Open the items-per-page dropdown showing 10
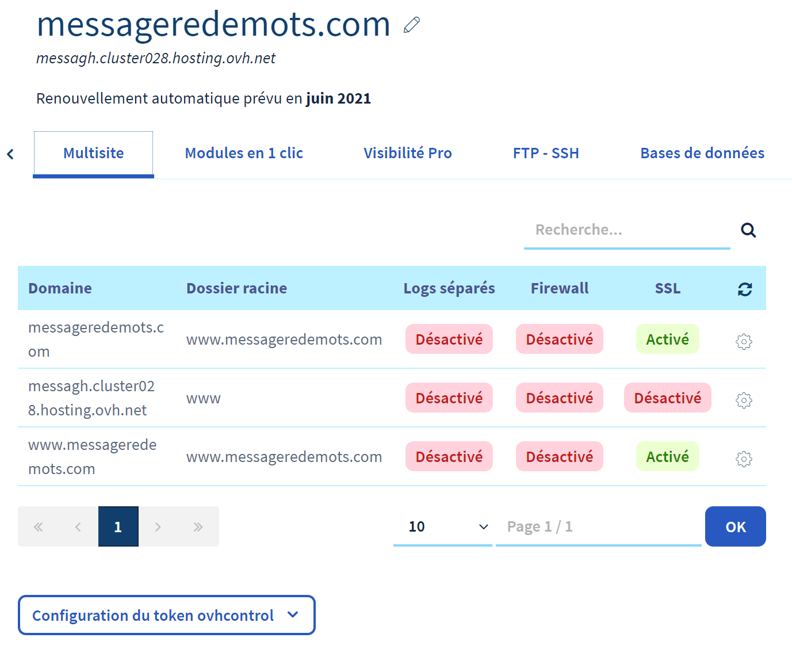 [x=442, y=527]
